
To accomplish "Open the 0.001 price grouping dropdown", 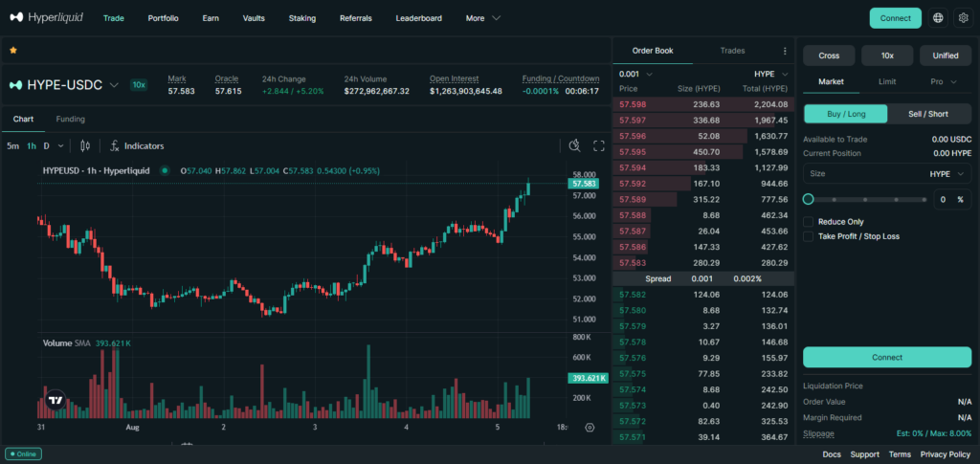I will pyautogui.click(x=635, y=74).
